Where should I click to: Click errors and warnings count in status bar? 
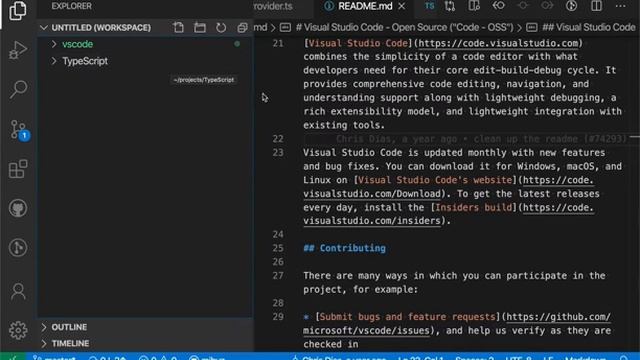[158, 358]
